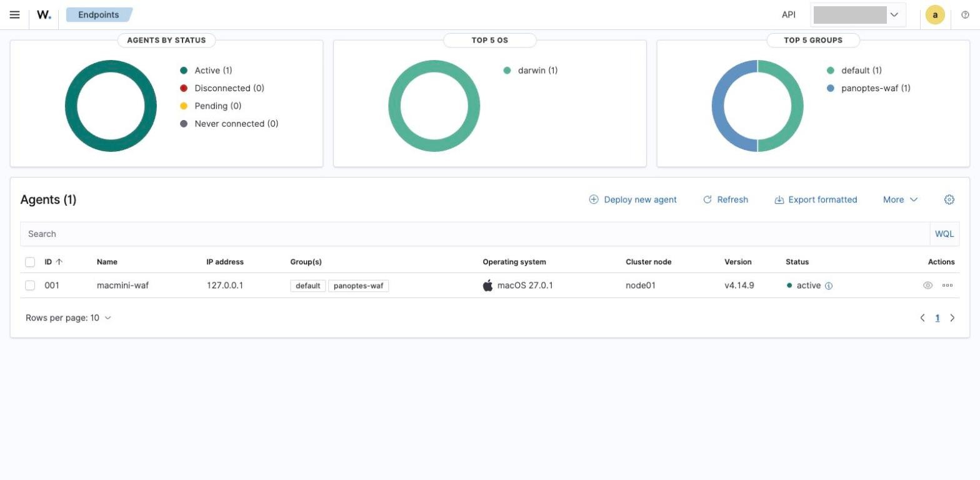
Task: Open the API selector dropdown
Action: pyautogui.click(x=858, y=15)
